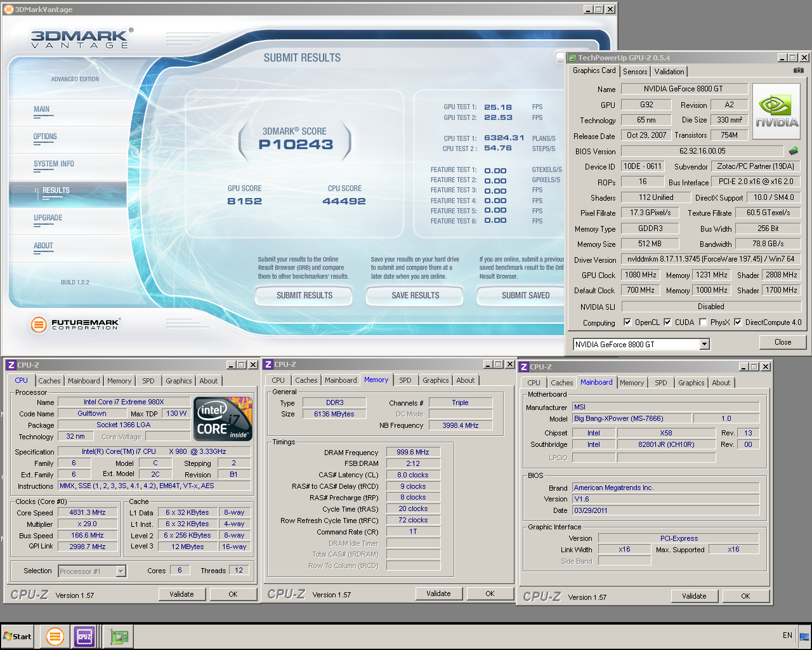
Task: Click the NB Frequency value 3998.4 MHz
Action: pos(461,425)
